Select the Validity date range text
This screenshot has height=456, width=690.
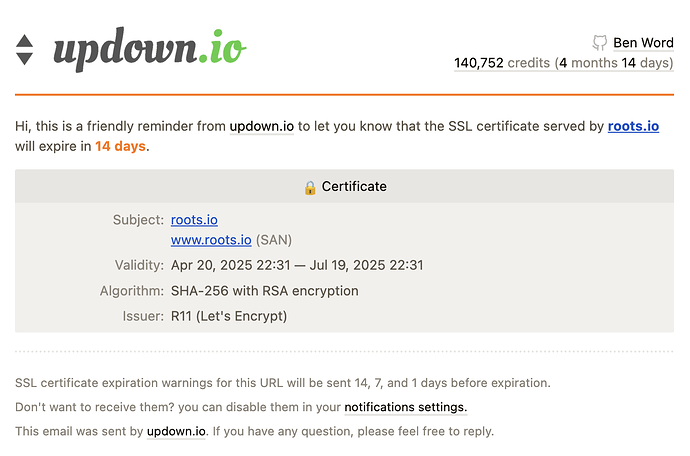(x=297, y=265)
